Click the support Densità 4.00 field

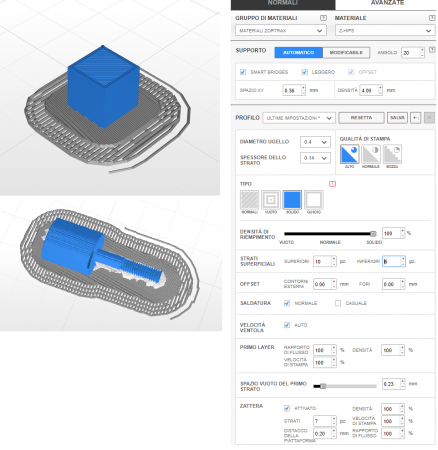369,90
